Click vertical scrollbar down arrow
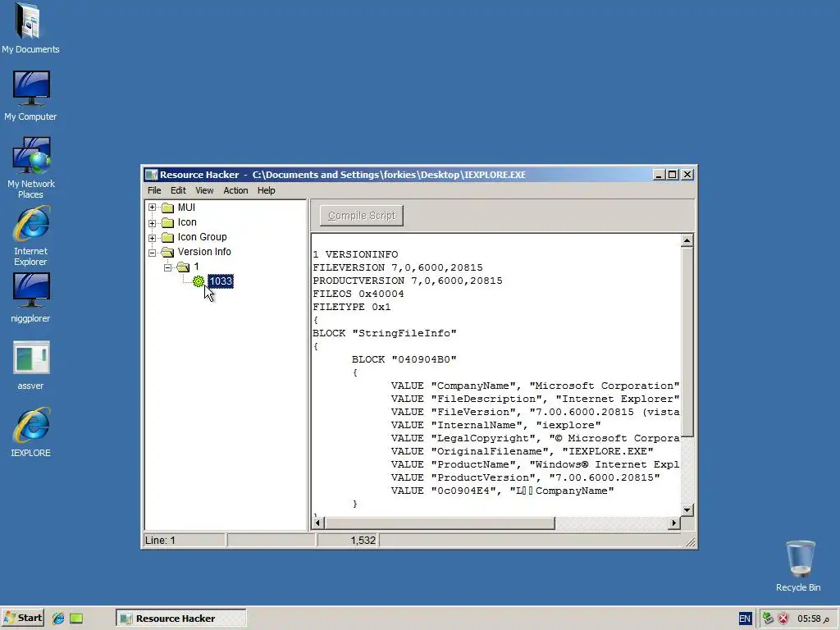Image resolution: width=840 pixels, height=630 pixels. click(x=687, y=510)
